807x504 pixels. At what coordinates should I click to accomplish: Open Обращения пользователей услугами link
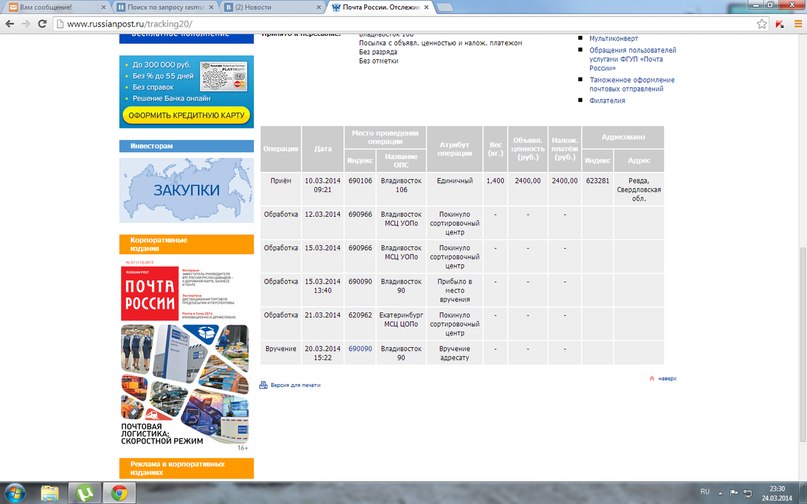[x=633, y=59]
